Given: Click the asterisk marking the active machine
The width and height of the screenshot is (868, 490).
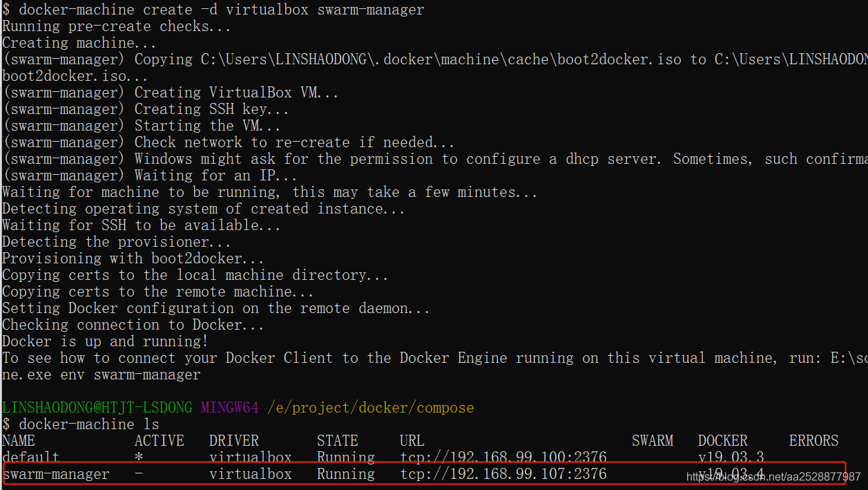Looking at the screenshot, I should [138, 457].
